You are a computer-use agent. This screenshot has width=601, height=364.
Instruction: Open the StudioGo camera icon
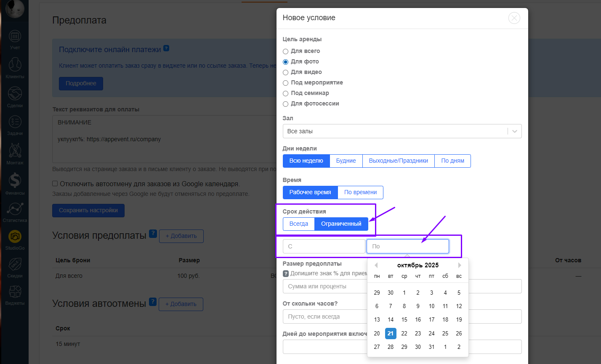click(15, 237)
